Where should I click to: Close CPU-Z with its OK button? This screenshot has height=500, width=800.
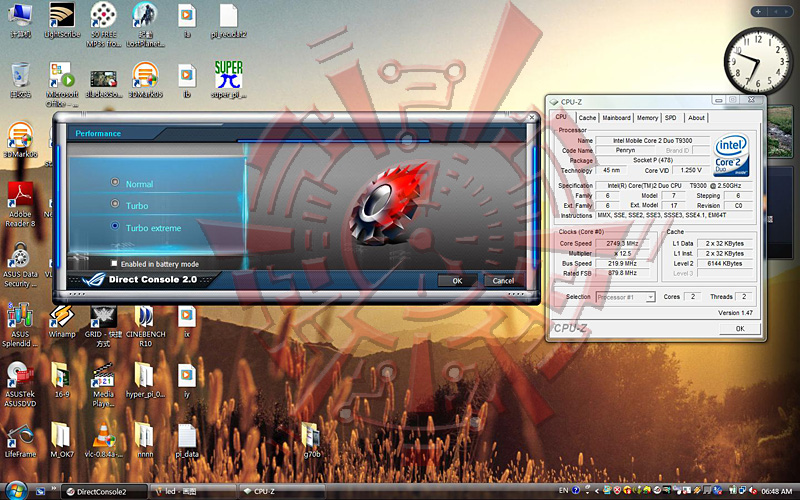click(740, 329)
